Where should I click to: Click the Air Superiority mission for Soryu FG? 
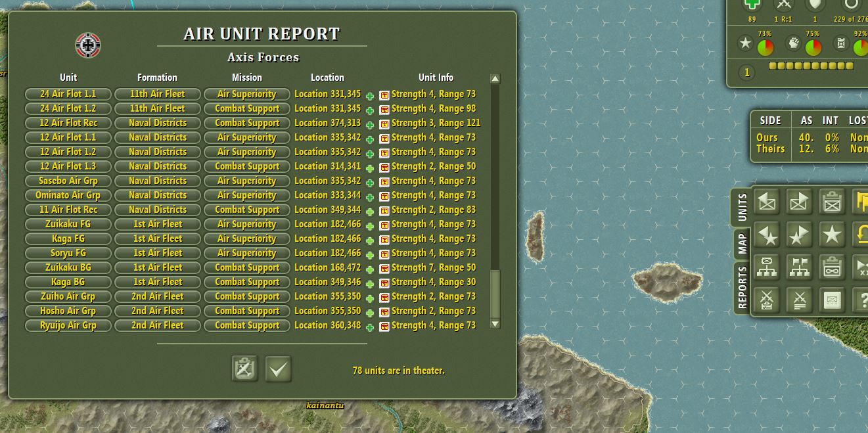[x=247, y=253]
